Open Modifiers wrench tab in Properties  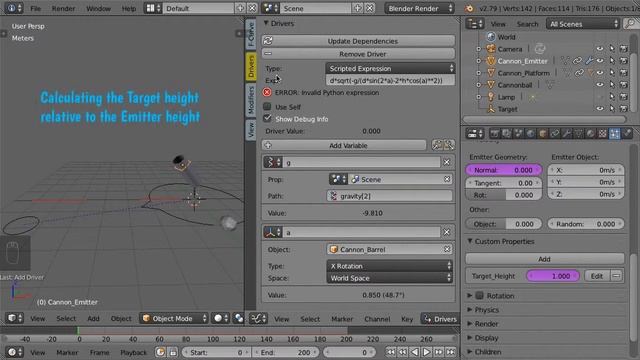[x=567, y=133]
